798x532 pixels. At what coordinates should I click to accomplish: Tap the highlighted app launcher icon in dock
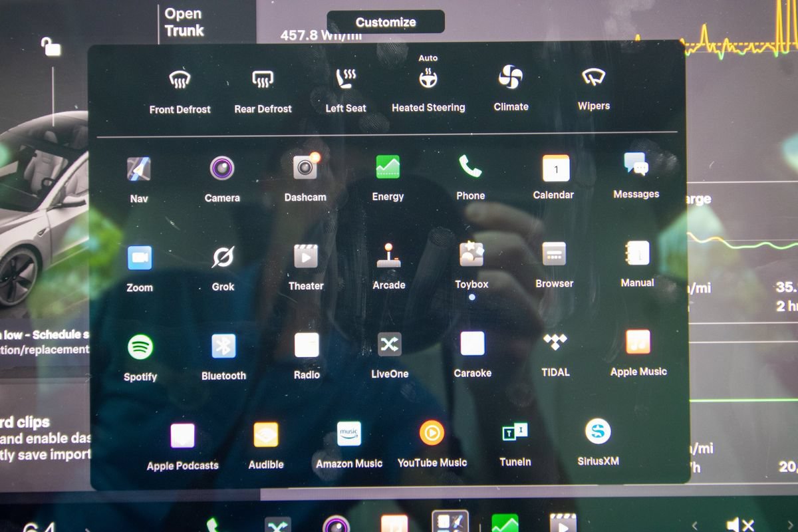click(450, 521)
